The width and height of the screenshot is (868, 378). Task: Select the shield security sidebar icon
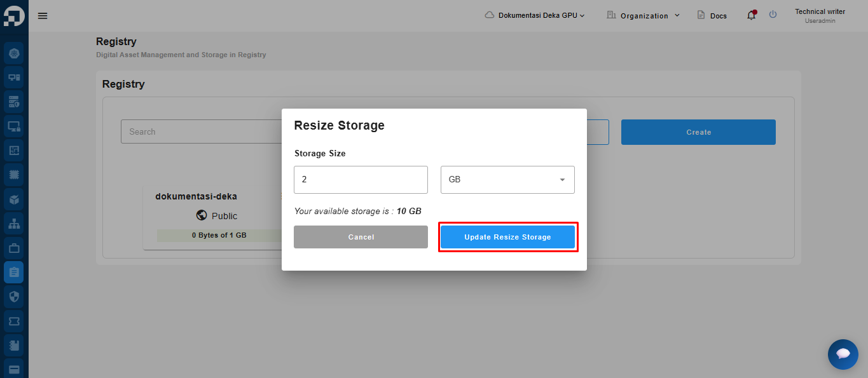coord(14,297)
